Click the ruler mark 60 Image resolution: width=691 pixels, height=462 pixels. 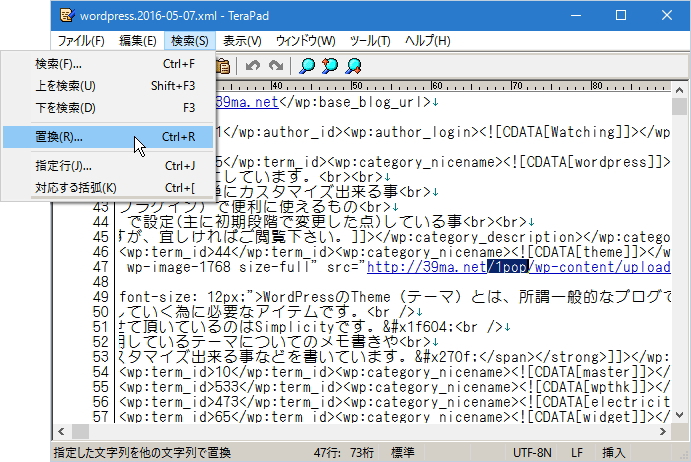click(x=437, y=86)
